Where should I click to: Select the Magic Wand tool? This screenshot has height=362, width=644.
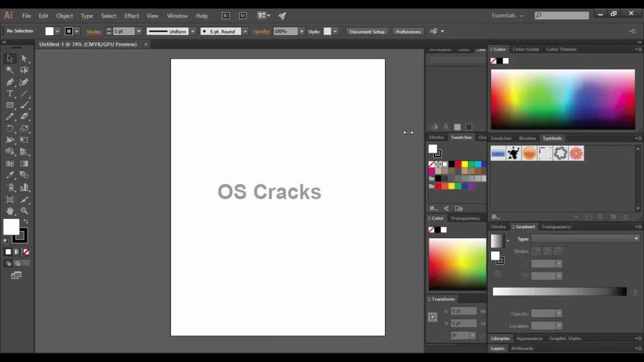pyautogui.click(x=10, y=70)
